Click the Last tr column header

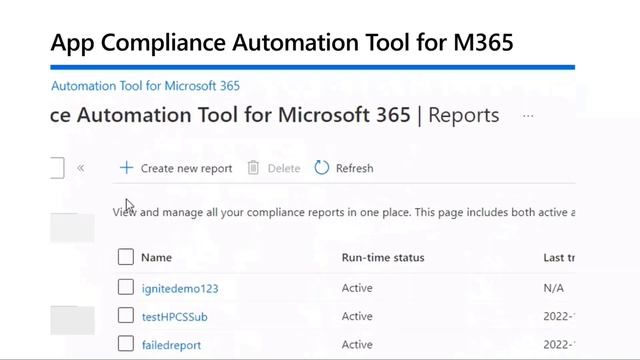click(559, 258)
